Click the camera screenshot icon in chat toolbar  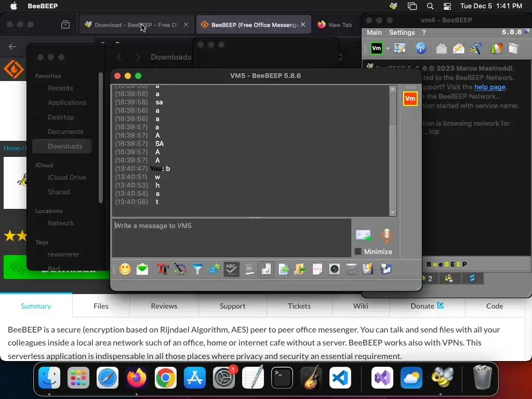[x=335, y=270]
